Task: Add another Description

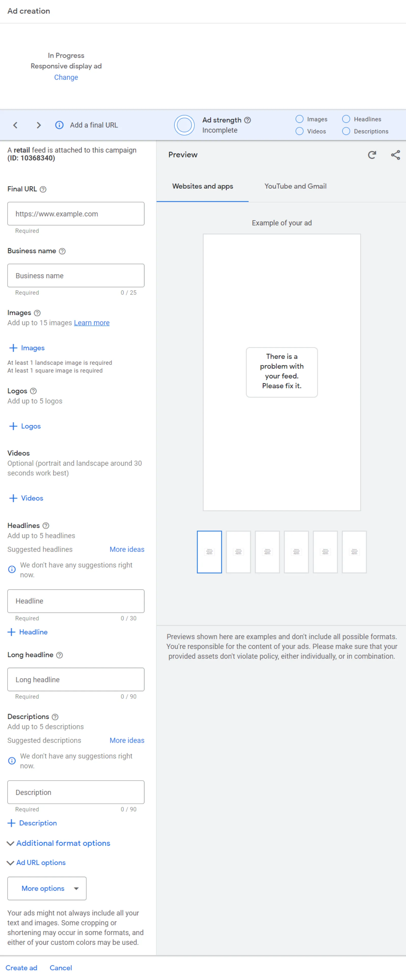Action: (32, 823)
